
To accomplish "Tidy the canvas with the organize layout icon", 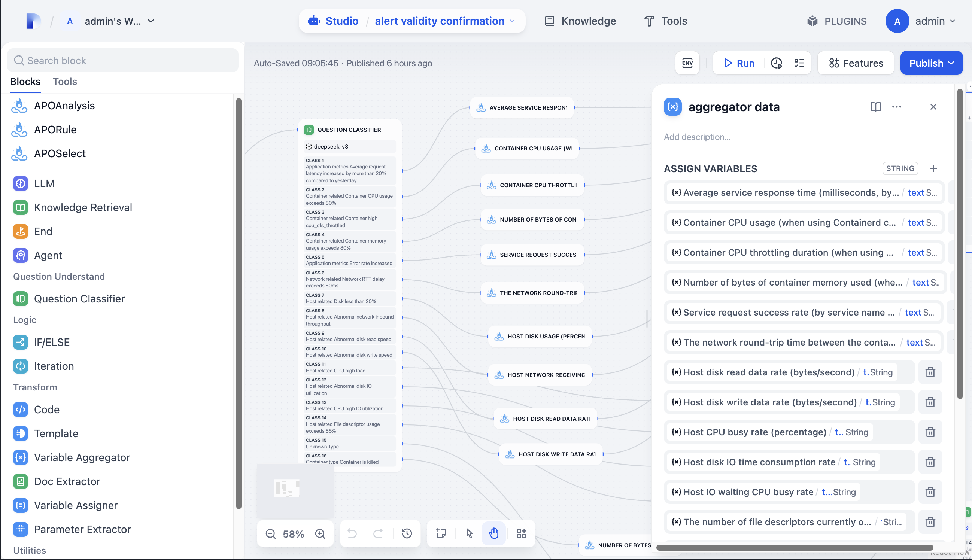I will 521,533.
